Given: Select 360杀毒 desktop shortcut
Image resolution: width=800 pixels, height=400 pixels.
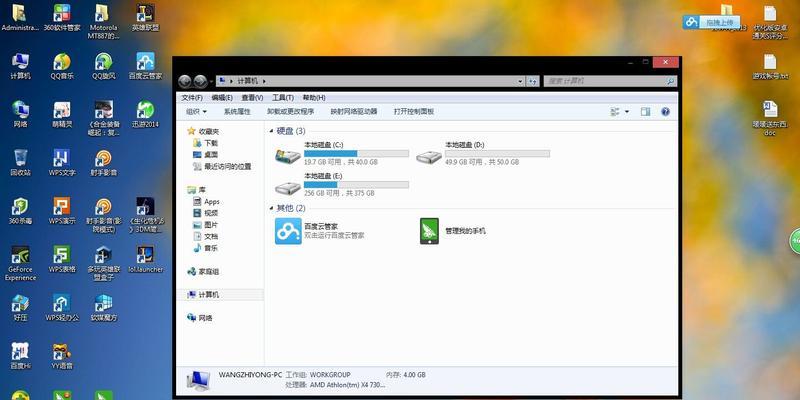Looking at the screenshot, I should click(x=20, y=211).
